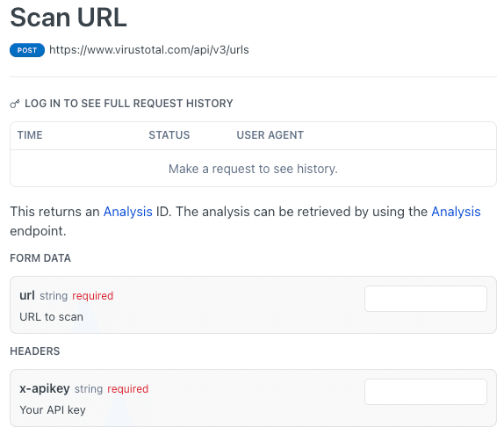Click the endpoint URL text
Screen dimensions: 504x434
[148, 50]
